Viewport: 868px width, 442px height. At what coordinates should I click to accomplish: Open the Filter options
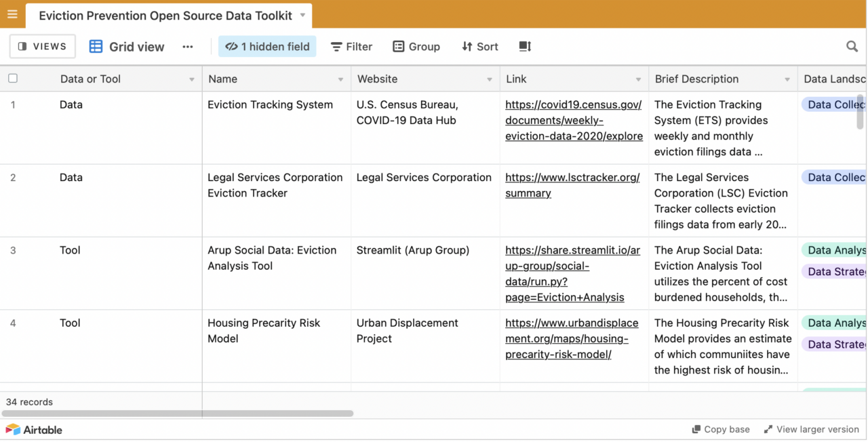[x=351, y=47]
